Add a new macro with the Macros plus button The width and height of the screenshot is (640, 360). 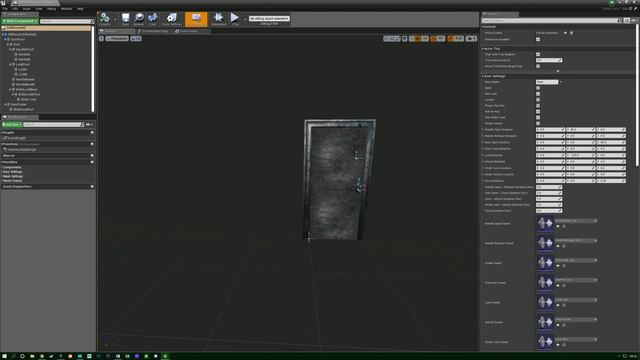click(x=92, y=156)
